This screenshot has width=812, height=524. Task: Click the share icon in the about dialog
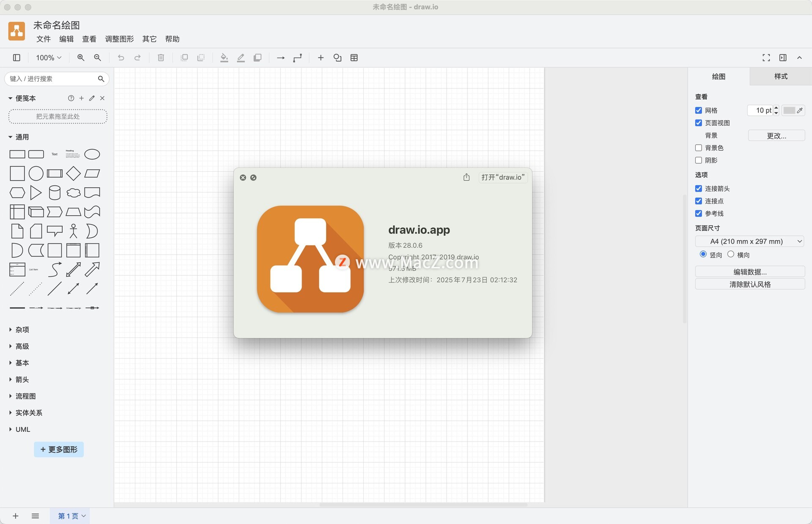coord(466,177)
